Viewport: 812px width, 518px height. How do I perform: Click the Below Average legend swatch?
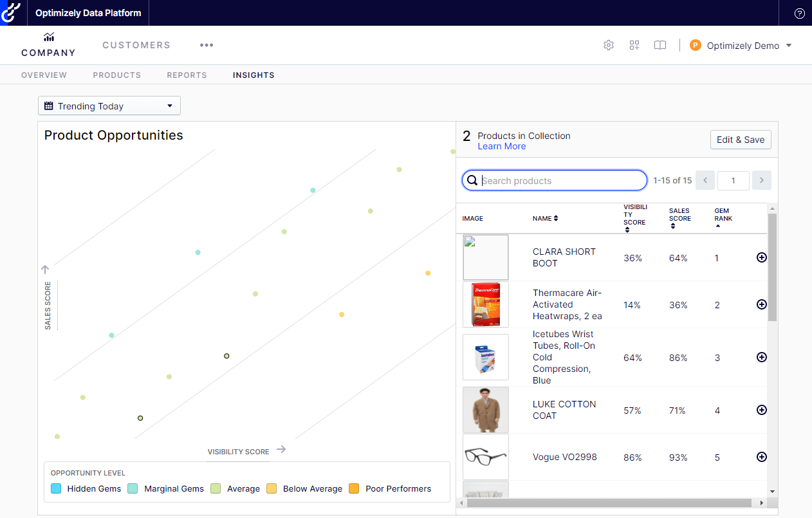pyautogui.click(x=272, y=488)
